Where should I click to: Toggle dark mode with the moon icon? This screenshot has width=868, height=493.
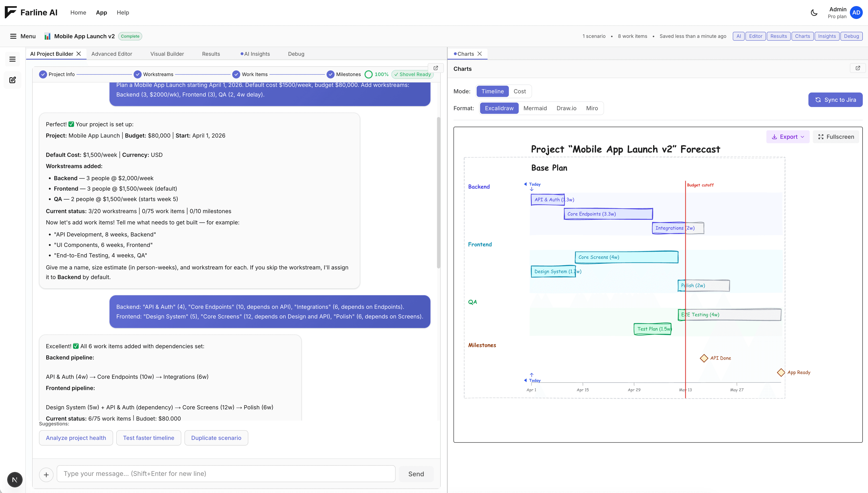(814, 12)
